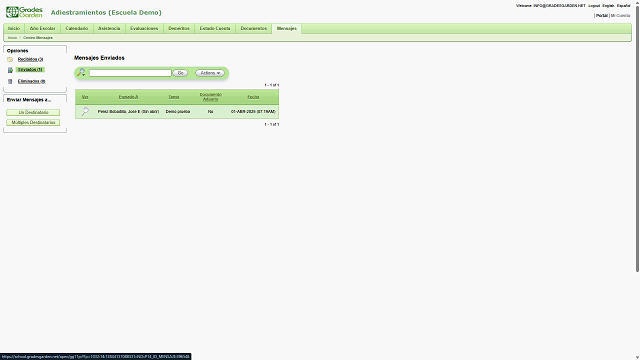
Task: Go to the Estado Cuenta tab
Action: [x=215, y=29]
